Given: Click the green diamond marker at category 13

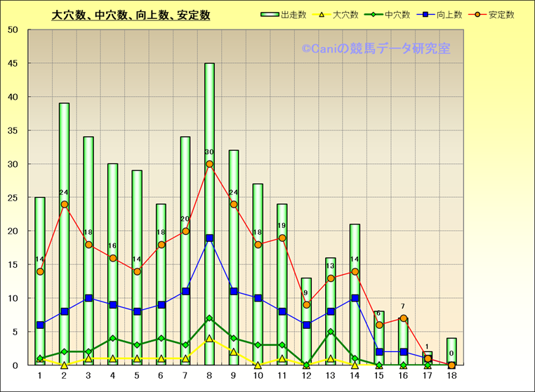Looking at the screenshot, I should click(x=331, y=332).
